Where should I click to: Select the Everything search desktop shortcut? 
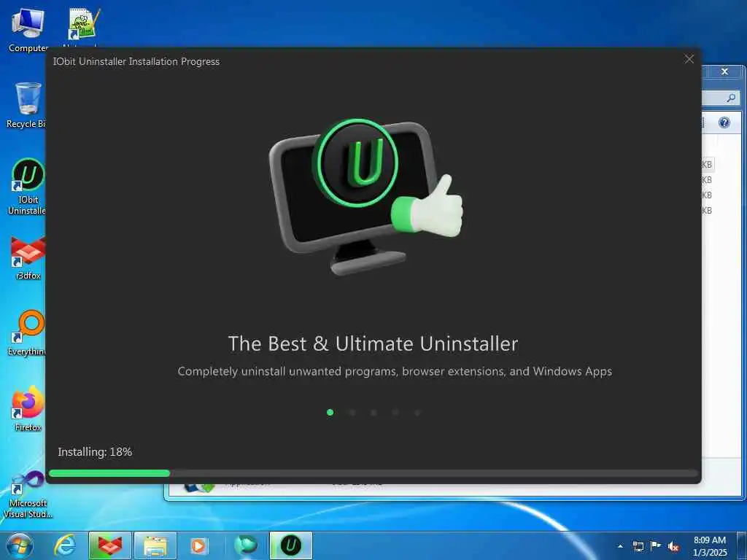tap(27, 332)
